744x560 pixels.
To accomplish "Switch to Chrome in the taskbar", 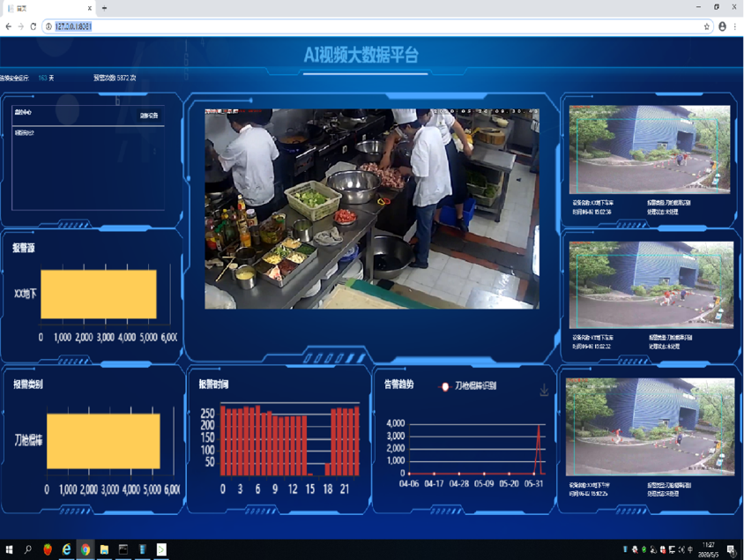I will [x=86, y=549].
